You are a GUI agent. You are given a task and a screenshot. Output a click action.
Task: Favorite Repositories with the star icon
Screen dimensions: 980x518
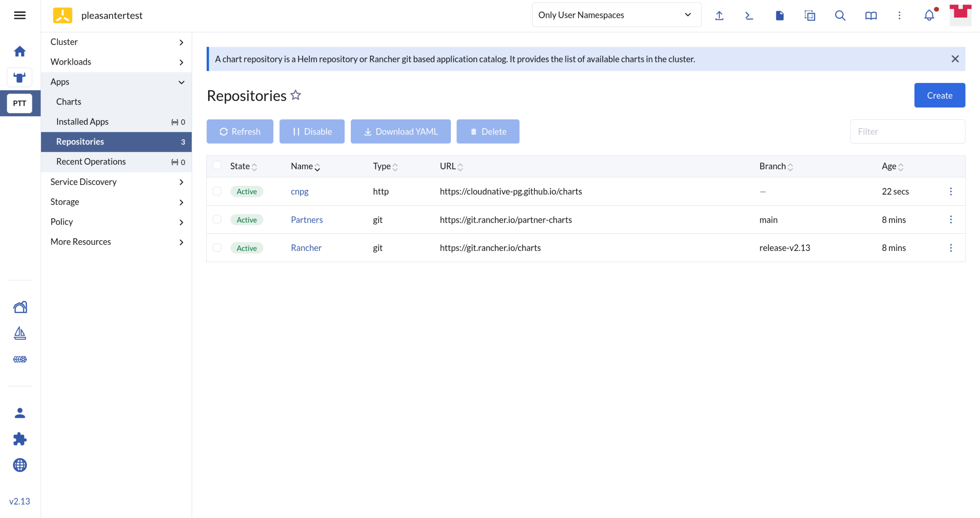(296, 95)
